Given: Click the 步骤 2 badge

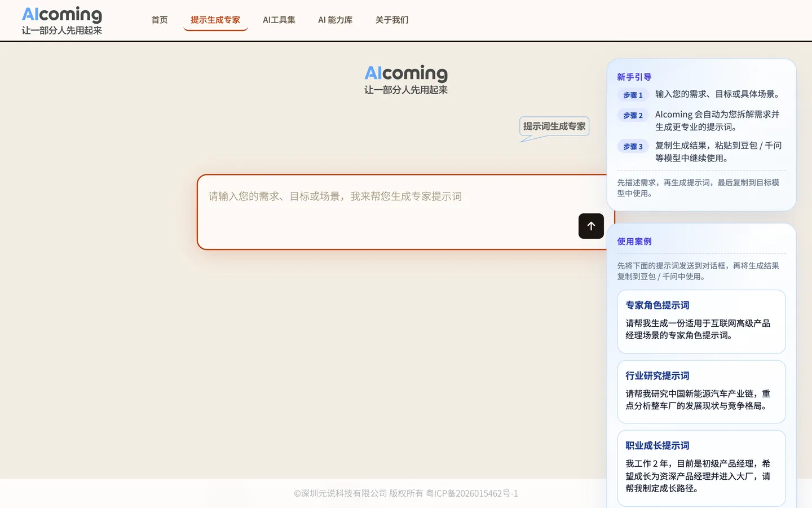Looking at the screenshot, I should [x=633, y=115].
